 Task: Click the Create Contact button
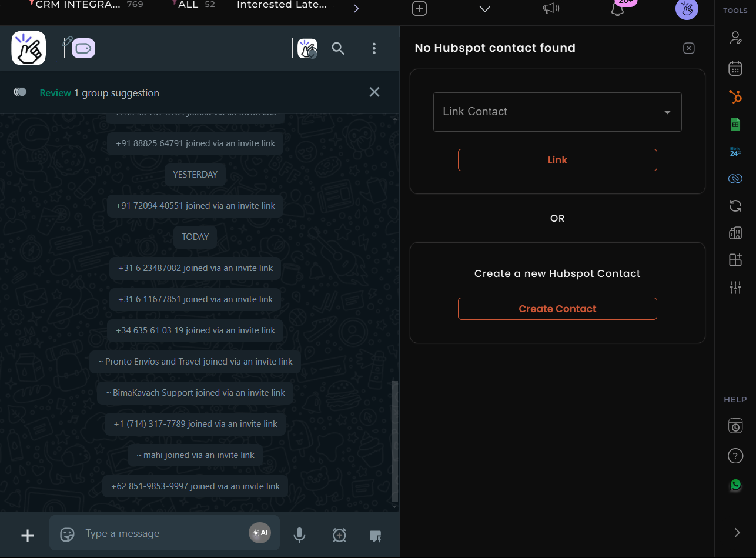(557, 308)
